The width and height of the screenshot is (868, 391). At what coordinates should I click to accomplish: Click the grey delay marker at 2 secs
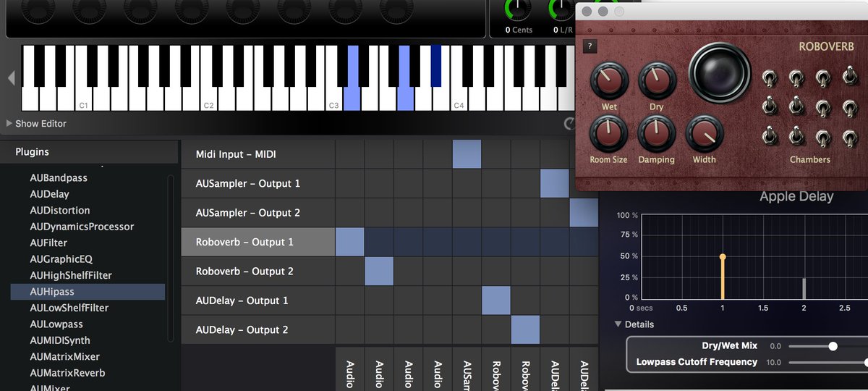804,287
